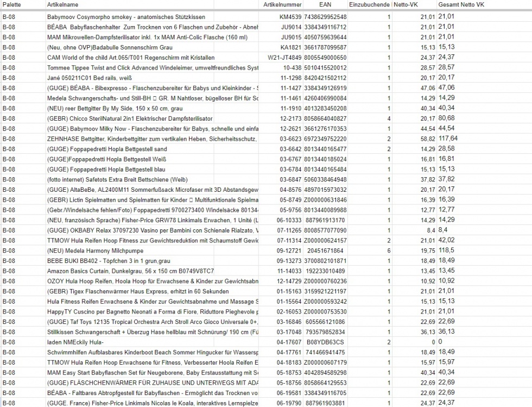The width and height of the screenshot is (532, 407).
Task: Select the Netto-VK column header
Action: coord(406,5)
